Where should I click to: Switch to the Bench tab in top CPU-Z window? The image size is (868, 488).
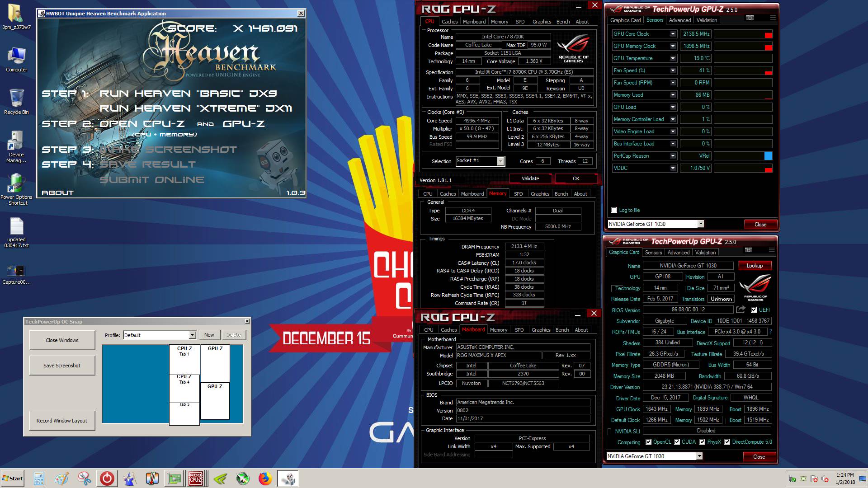[563, 22]
